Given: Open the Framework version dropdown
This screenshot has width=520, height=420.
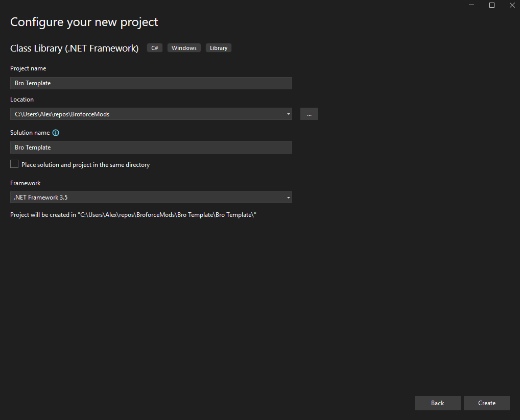Looking at the screenshot, I should pyautogui.click(x=151, y=197).
